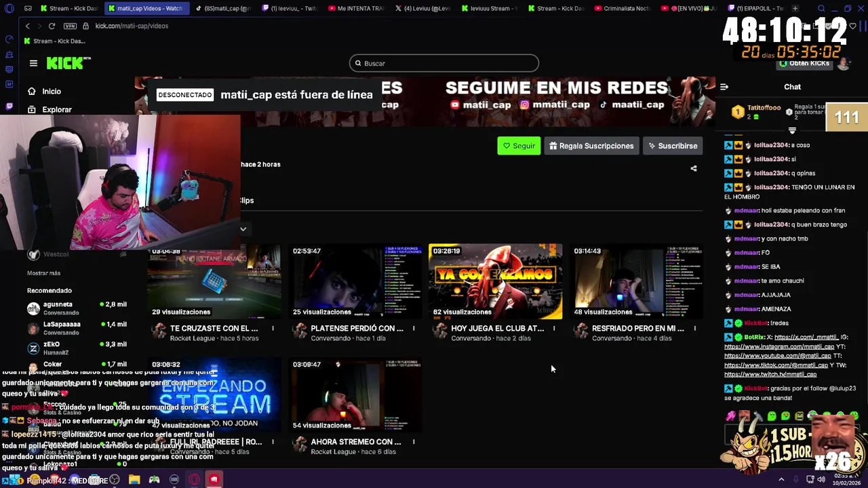Click Mostrar más in sidebar

click(x=43, y=272)
